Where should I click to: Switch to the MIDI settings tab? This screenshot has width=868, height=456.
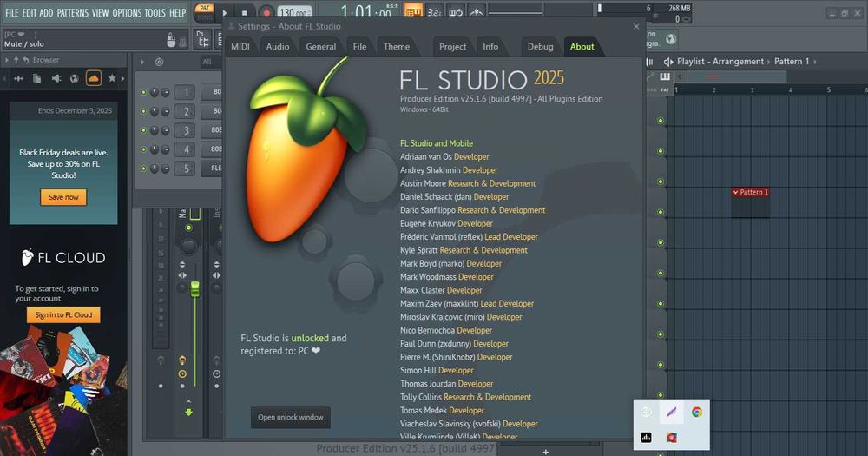point(240,47)
